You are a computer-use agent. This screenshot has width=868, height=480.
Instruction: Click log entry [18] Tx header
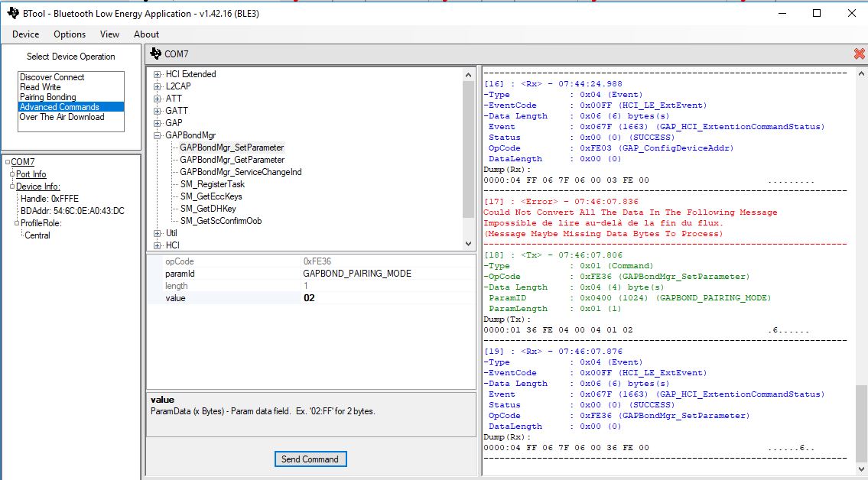click(x=553, y=255)
